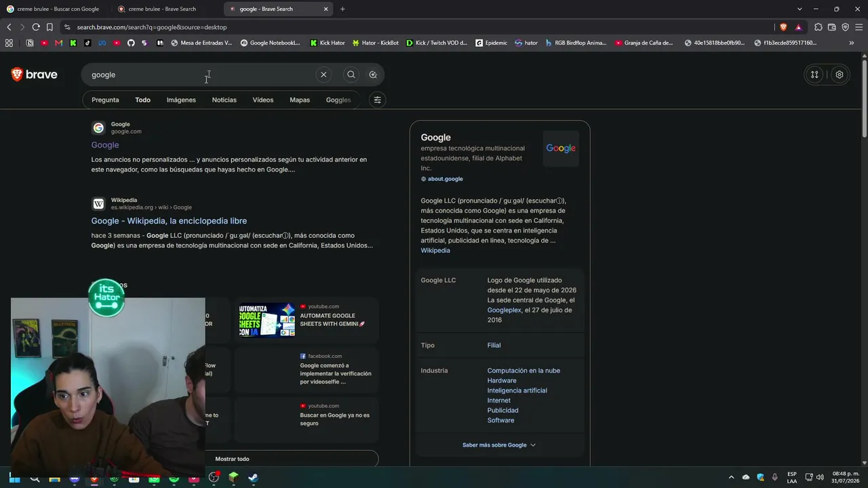Open the clock and date panel
Screen dimensions: 868x488
tap(846, 477)
